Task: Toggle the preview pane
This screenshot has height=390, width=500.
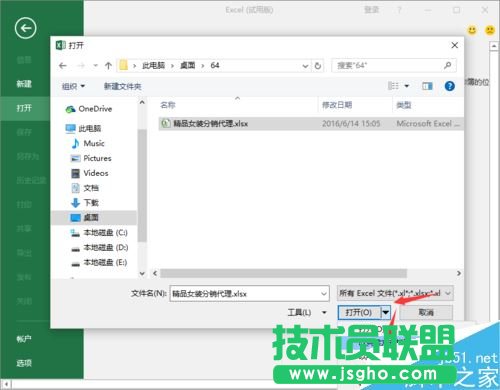Action: (427, 86)
